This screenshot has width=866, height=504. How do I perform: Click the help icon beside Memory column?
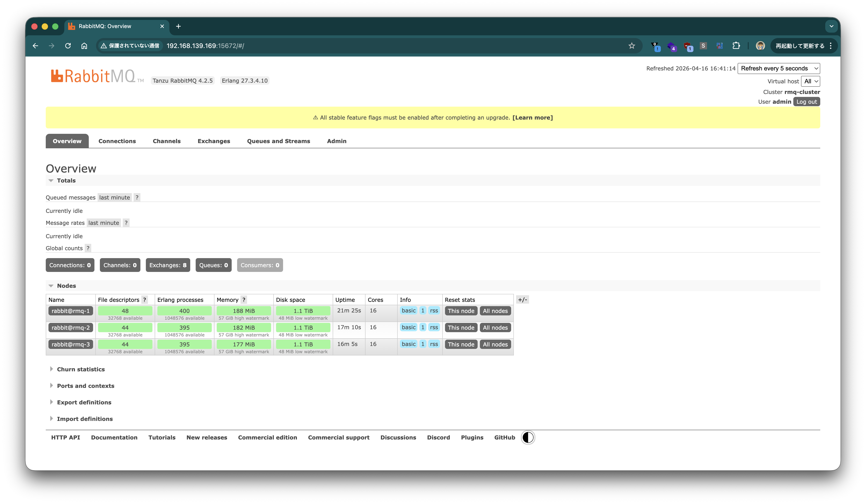pyautogui.click(x=244, y=300)
